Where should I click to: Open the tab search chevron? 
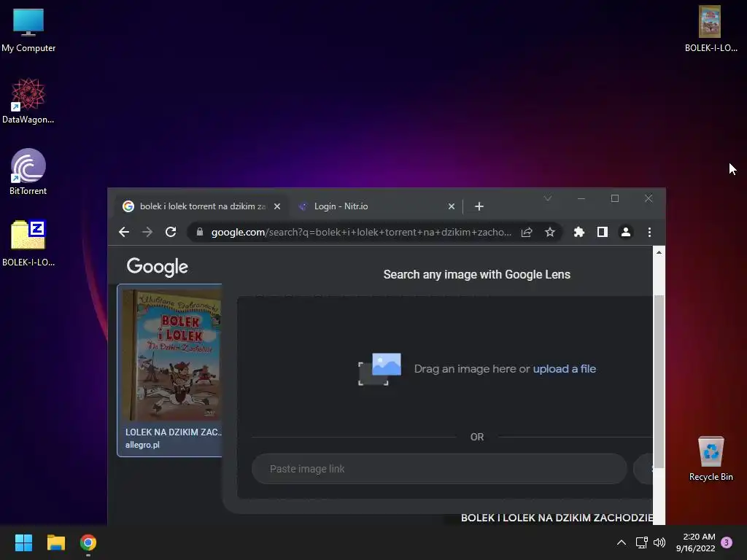[547, 198]
